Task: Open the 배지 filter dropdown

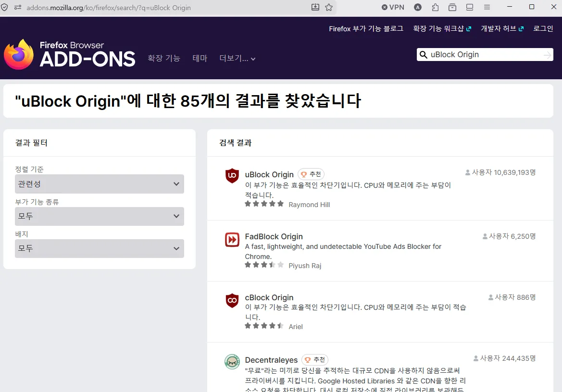Action: pyautogui.click(x=100, y=248)
